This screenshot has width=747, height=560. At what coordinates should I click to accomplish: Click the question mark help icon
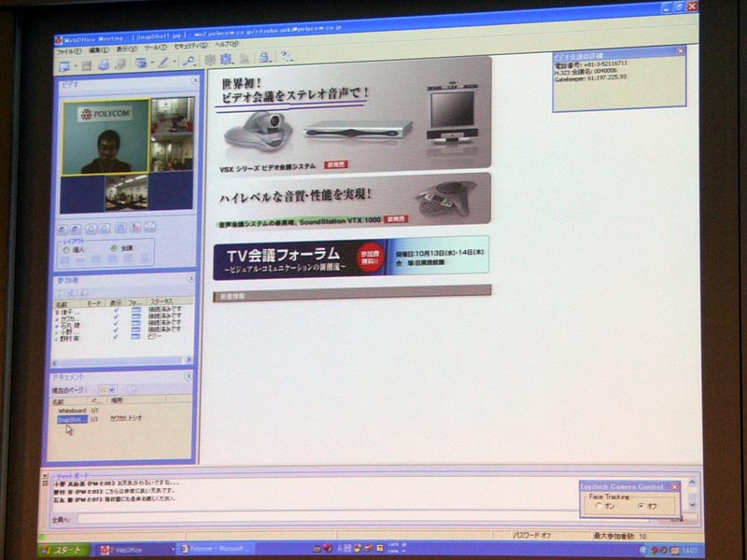287,57
